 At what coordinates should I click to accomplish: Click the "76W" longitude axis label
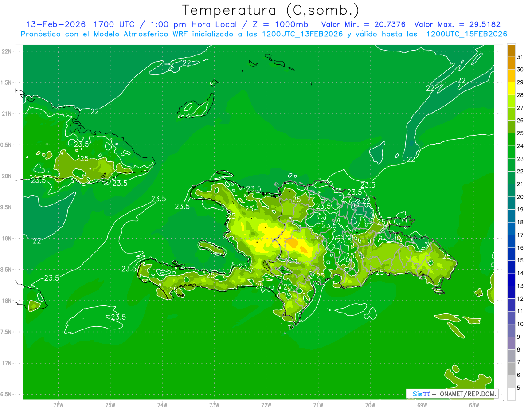[x=58, y=405]
